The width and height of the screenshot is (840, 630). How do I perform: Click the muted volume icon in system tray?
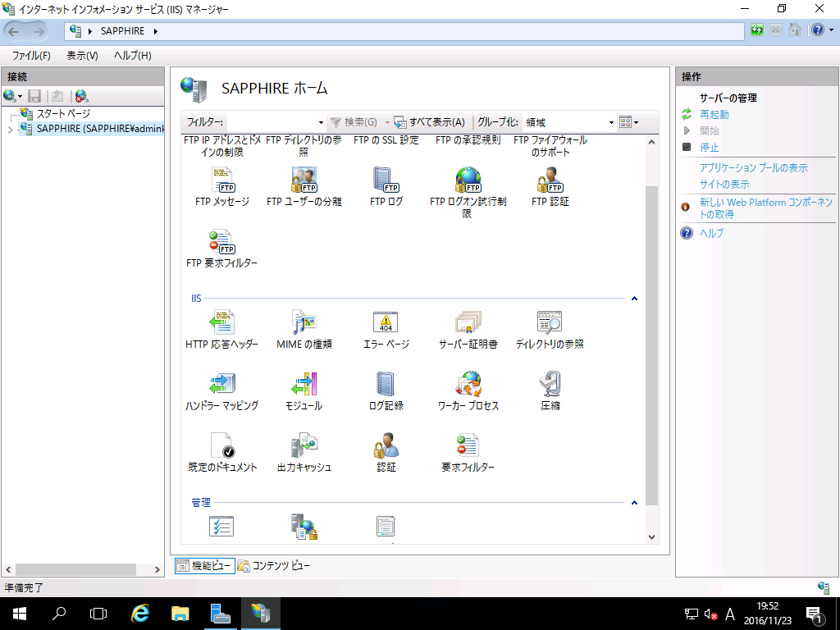point(710,614)
